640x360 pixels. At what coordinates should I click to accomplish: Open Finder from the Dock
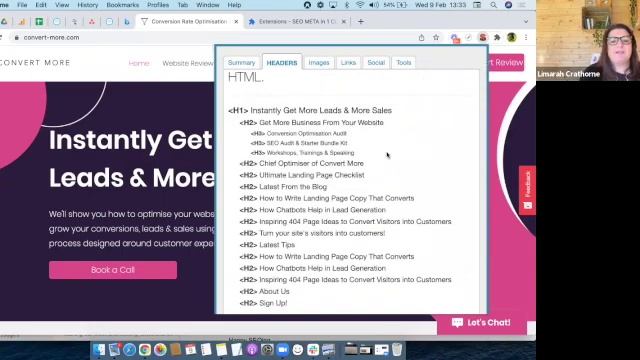99,350
